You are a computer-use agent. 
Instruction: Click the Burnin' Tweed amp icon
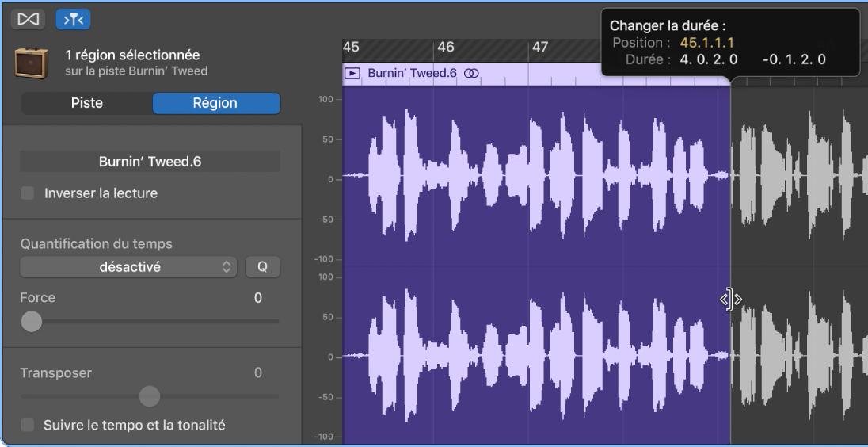32,63
